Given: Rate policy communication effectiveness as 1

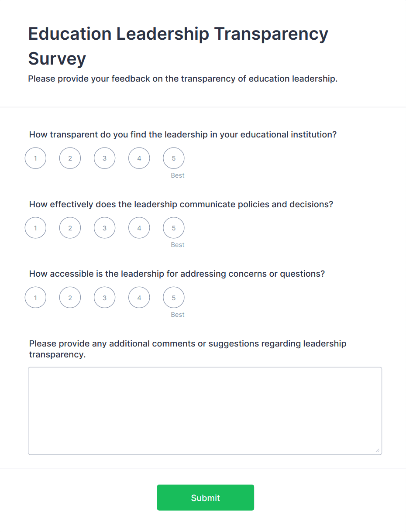Looking at the screenshot, I should tap(35, 228).
